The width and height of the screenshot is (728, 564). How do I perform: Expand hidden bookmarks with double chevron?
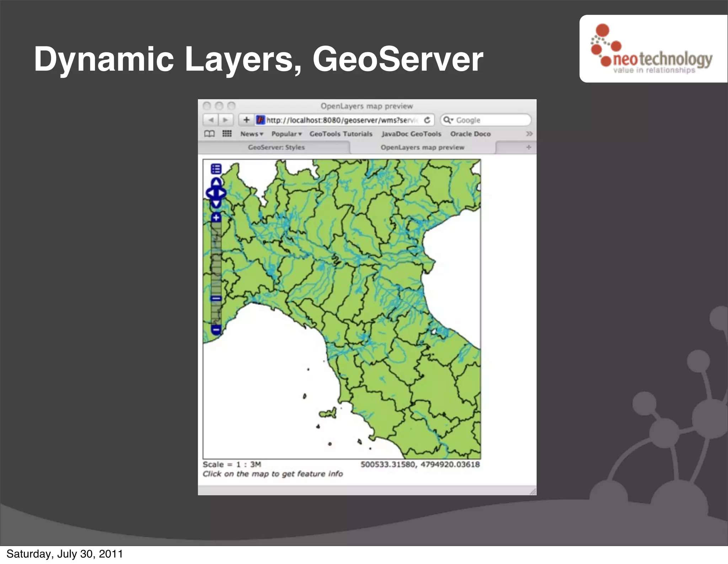point(529,134)
